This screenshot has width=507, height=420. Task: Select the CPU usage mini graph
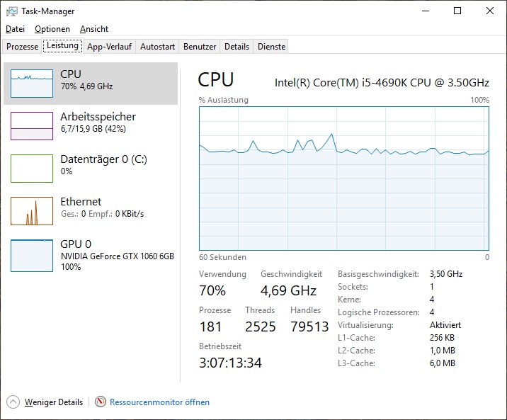point(32,84)
